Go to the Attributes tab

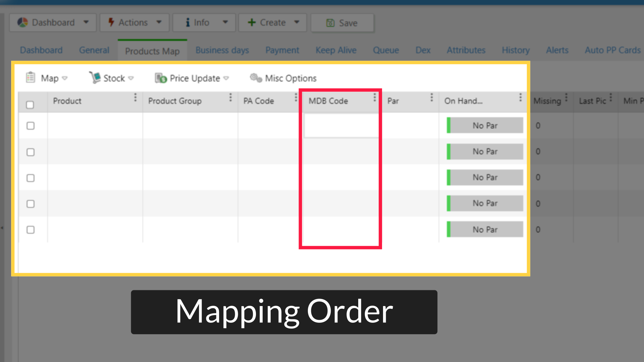(x=466, y=50)
